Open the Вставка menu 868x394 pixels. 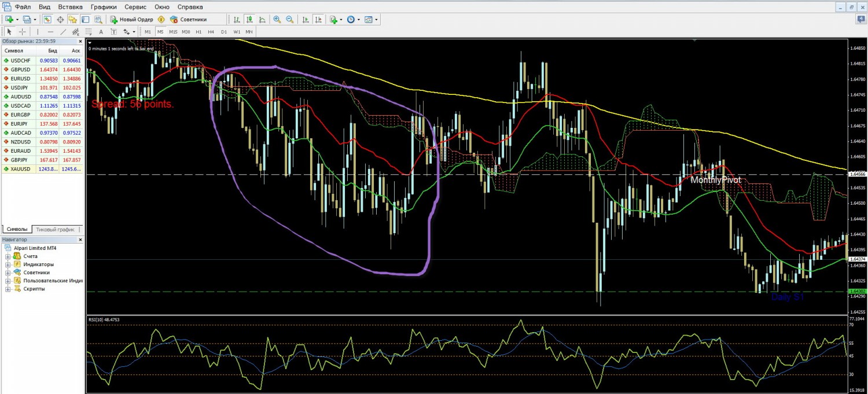[x=70, y=7]
